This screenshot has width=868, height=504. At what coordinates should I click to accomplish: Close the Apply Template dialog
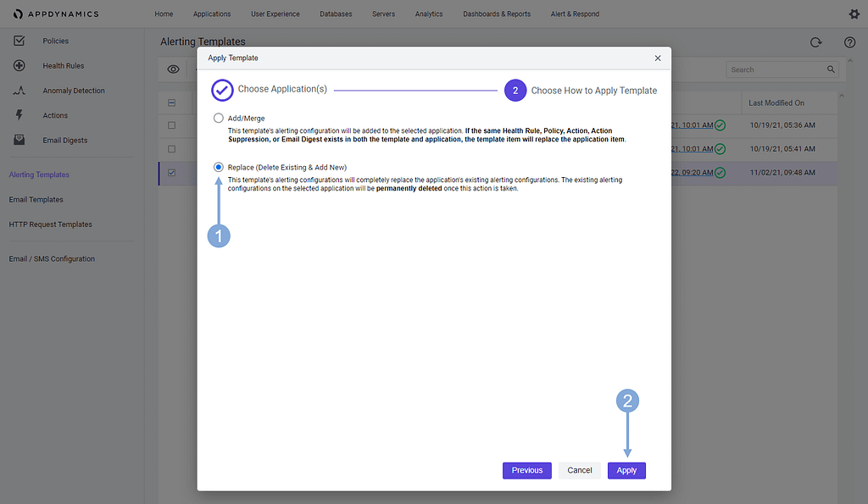658,58
